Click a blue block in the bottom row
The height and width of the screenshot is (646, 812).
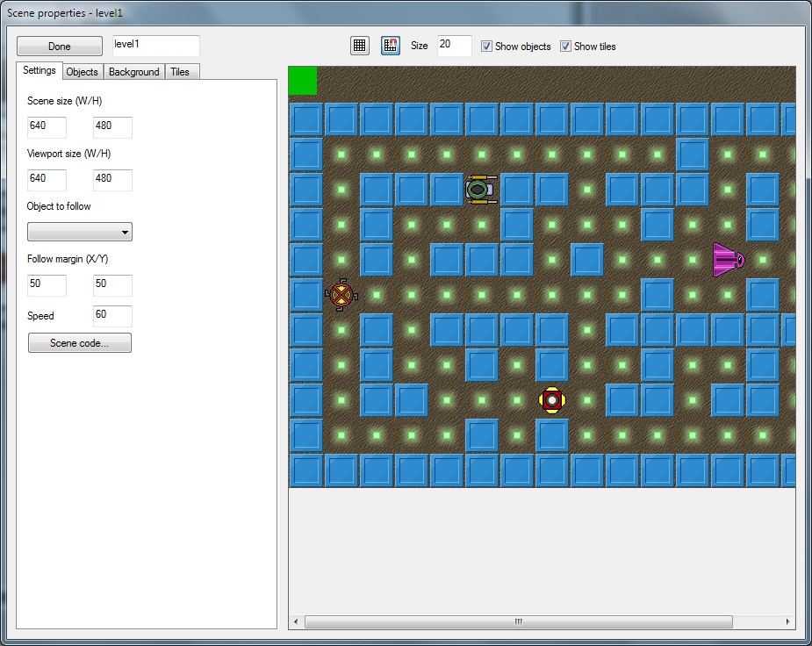376,470
